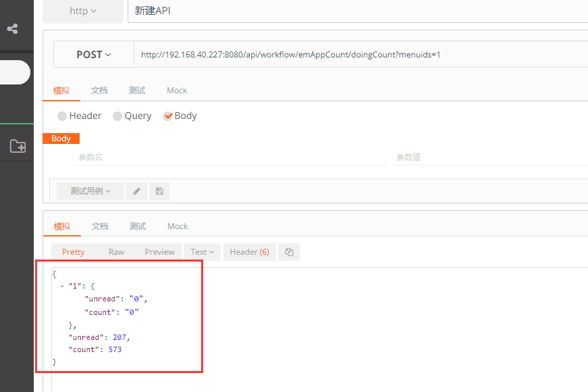The image size is (588, 392).
Task: Click the 参数值 parameter value field
Action: click(489, 157)
